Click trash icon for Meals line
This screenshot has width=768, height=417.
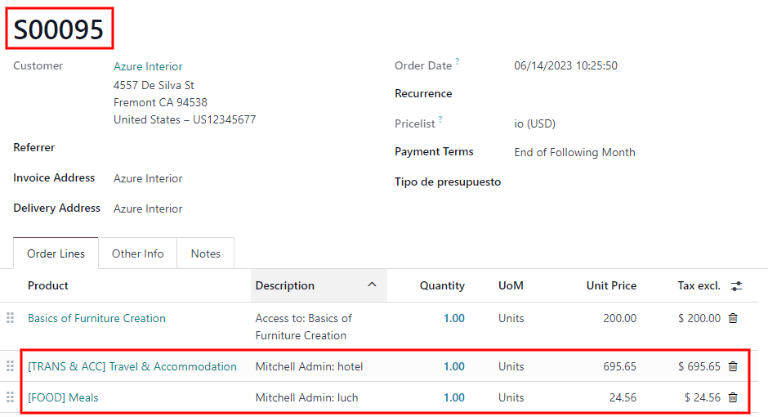tap(732, 398)
